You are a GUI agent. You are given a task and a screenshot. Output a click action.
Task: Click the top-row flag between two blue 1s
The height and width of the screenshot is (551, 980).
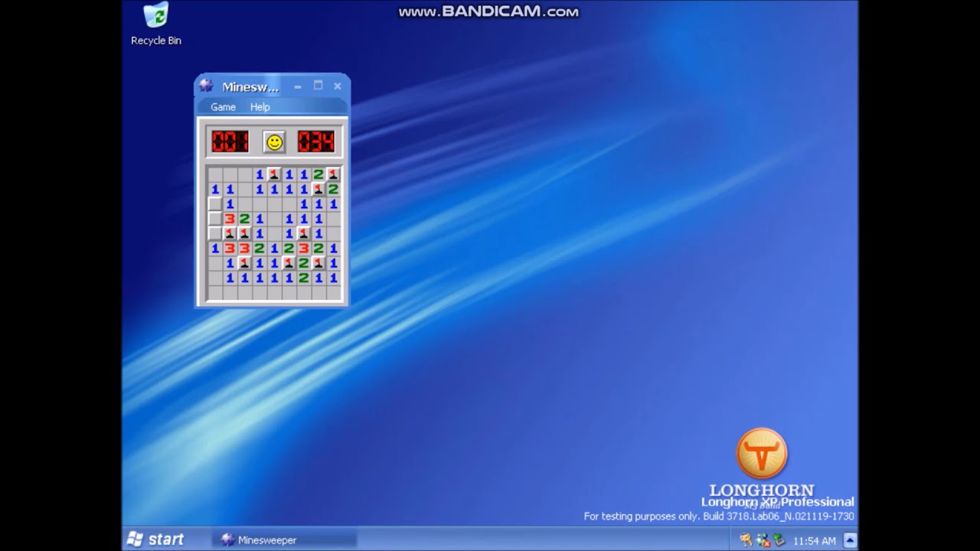pyautogui.click(x=274, y=174)
